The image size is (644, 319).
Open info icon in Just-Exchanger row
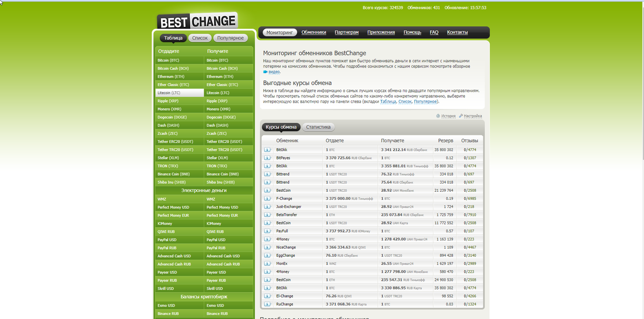(267, 206)
